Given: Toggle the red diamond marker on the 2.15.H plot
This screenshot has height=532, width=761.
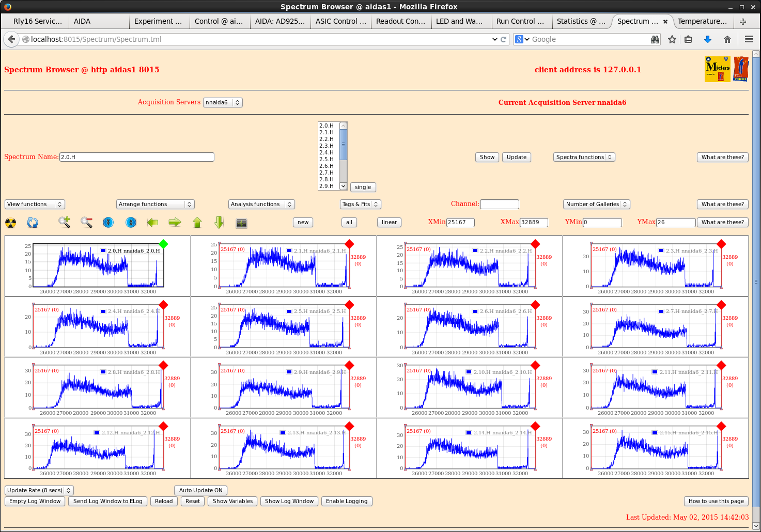Looking at the screenshot, I should click(x=721, y=426).
